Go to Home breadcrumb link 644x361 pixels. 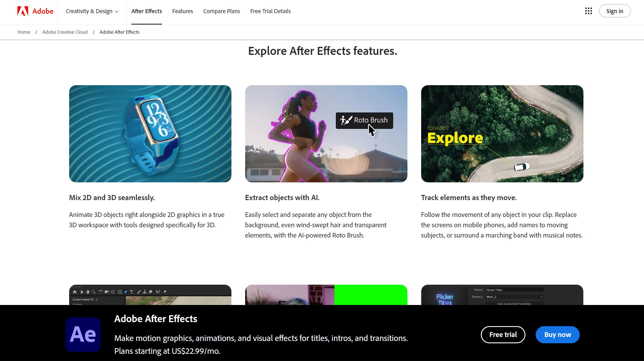pos(24,32)
